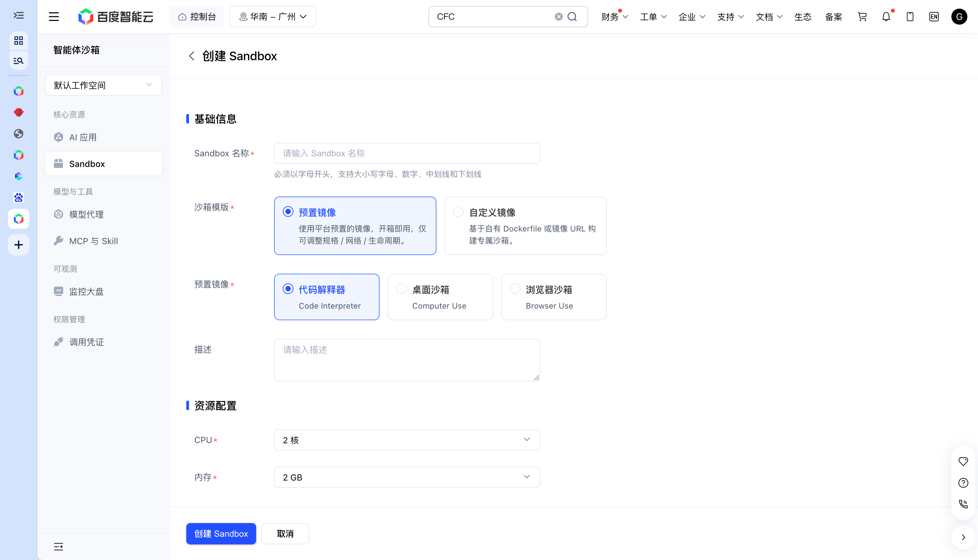Open 调用凭证 in sidebar
This screenshot has width=978, height=560.
(x=103, y=342)
